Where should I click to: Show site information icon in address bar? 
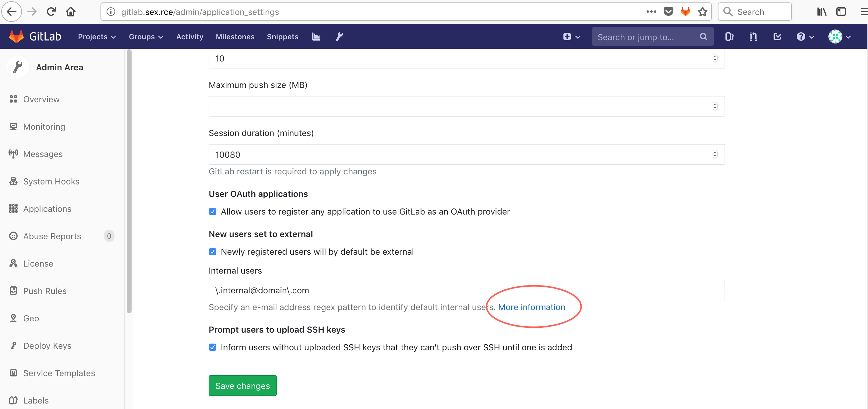point(111,12)
